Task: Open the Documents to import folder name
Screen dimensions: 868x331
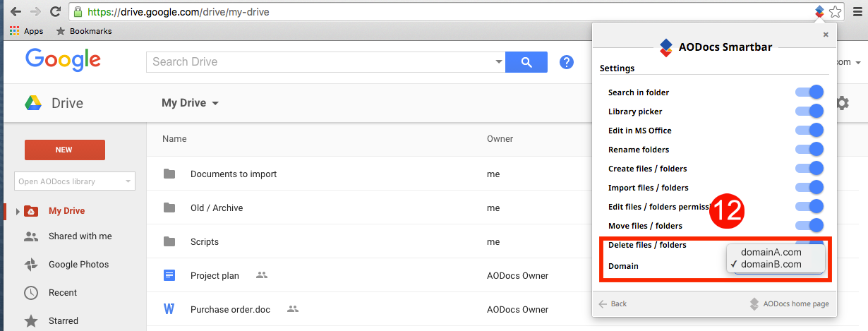Action: tap(234, 174)
